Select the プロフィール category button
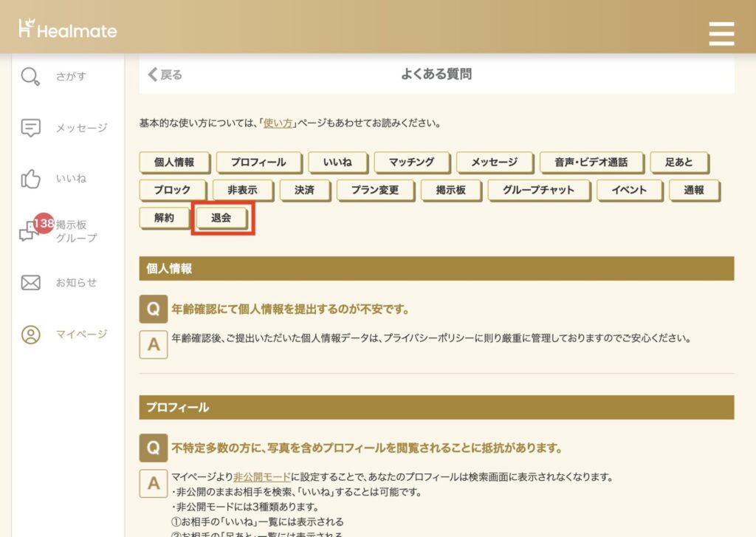756x537 pixels. tap(259, 163)
